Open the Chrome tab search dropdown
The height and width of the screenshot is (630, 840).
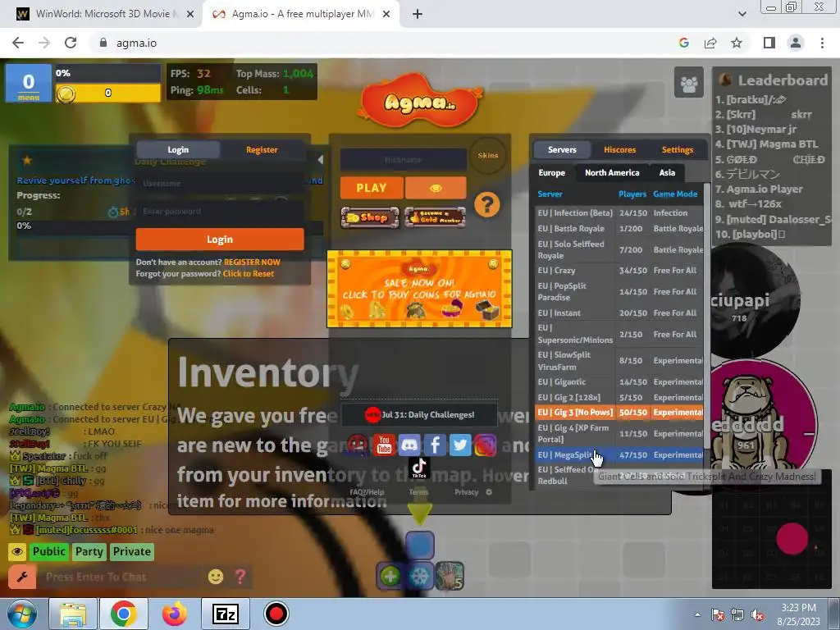[x=742, y=14]
